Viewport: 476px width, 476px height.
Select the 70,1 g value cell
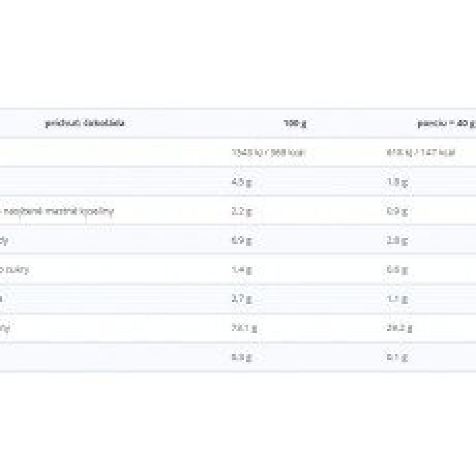click(244, 328)
